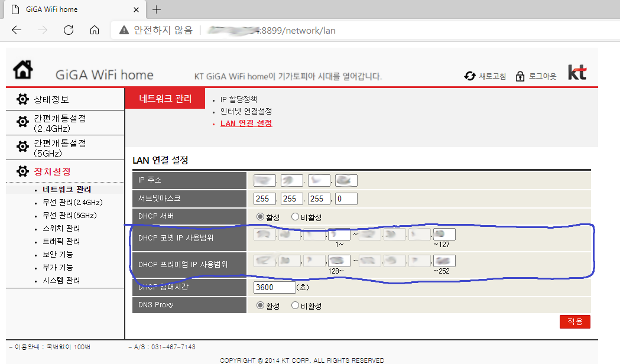Open a new browser tab with plus
The image size is (620, 364).
tap(157, 9)
